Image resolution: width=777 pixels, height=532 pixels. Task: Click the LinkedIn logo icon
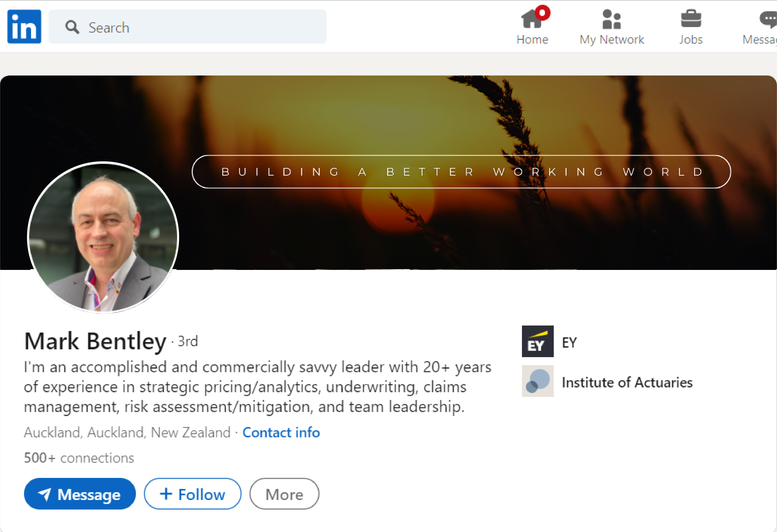click(24, 26)
